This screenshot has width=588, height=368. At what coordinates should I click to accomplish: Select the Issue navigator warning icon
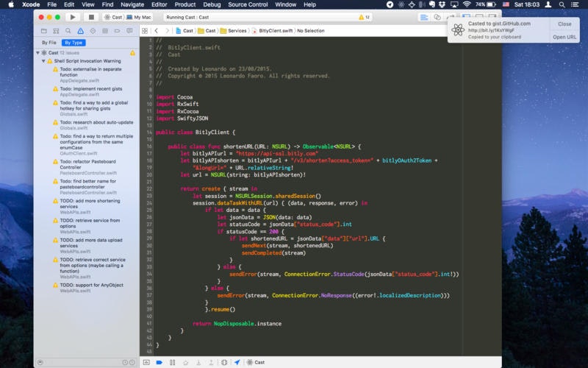[80, 31]
